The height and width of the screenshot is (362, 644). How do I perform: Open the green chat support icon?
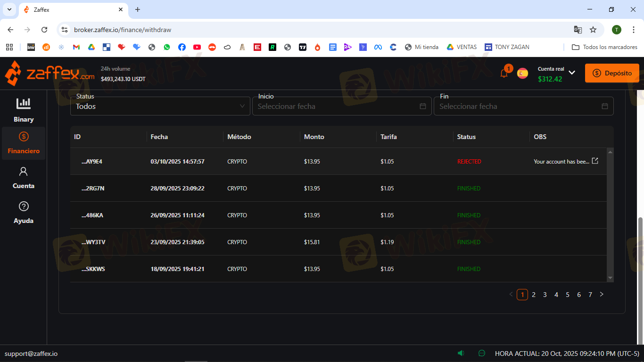click(481, 353)
